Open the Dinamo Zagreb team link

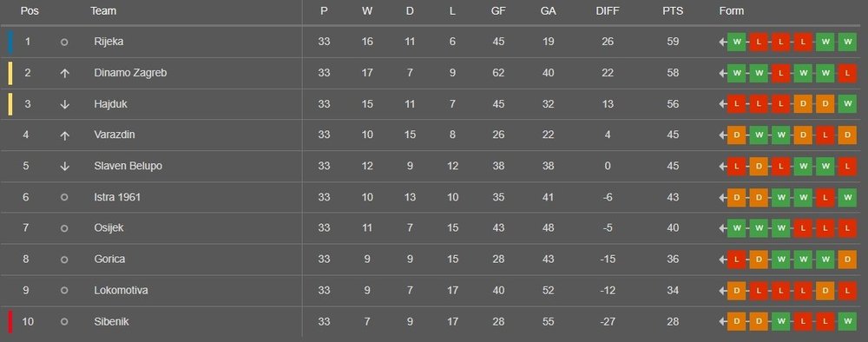[x=130, y=73]
